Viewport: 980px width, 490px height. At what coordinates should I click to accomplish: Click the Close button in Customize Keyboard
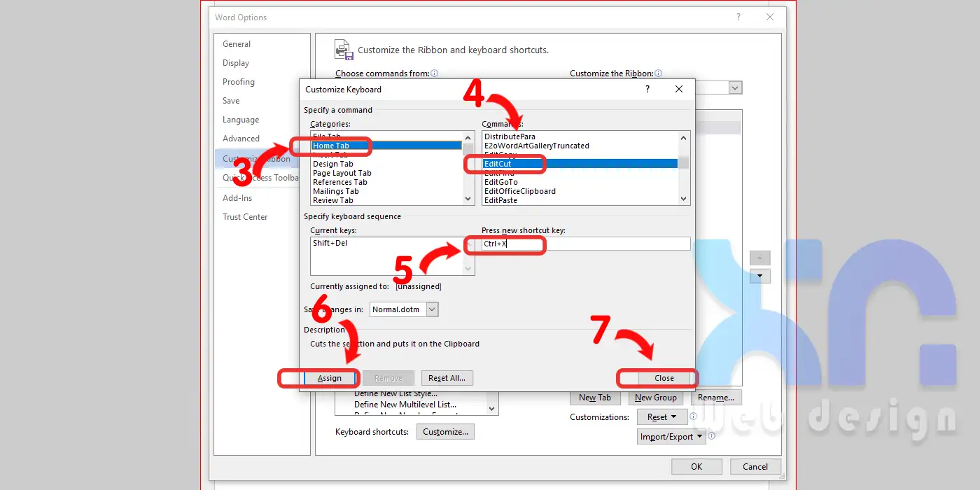tap(664, 378)
